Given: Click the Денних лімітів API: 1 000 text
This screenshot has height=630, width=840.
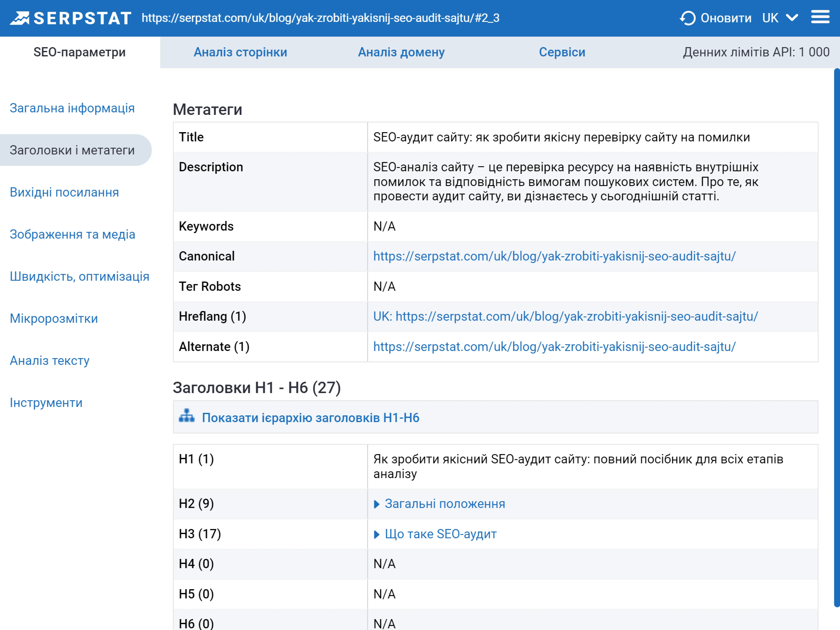Looking at the screenshot, I should coord(756,52).
